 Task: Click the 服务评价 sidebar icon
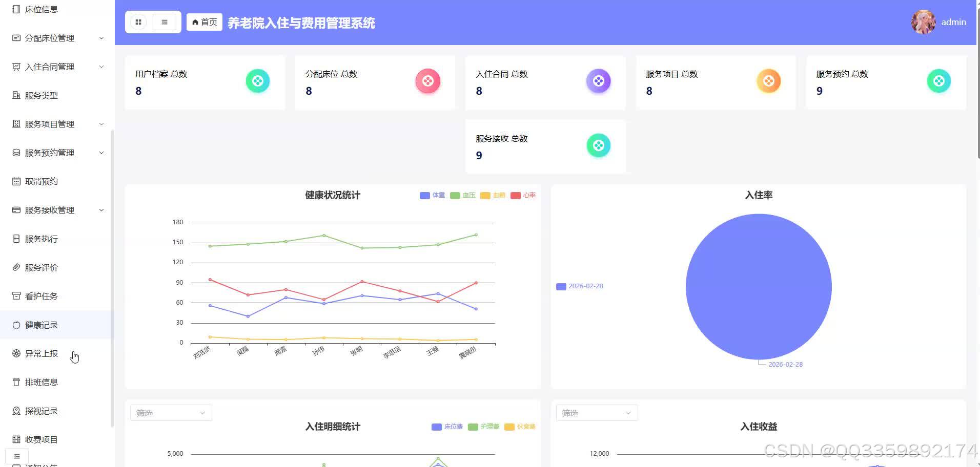[x=16, y=267]
